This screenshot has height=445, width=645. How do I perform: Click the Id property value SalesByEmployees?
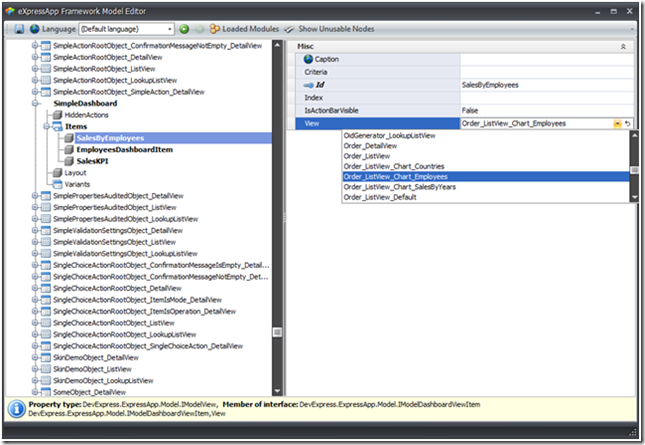[490, 85]
